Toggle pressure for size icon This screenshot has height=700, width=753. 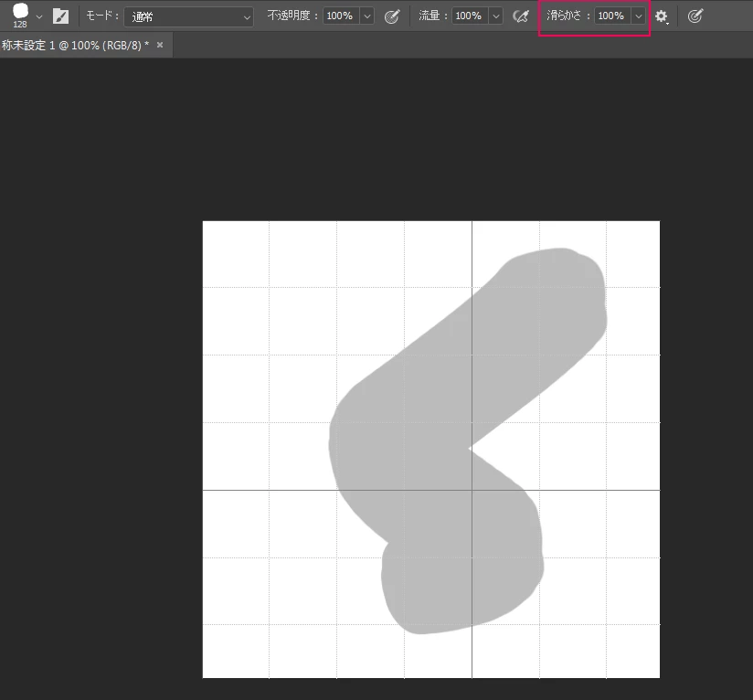695,16
